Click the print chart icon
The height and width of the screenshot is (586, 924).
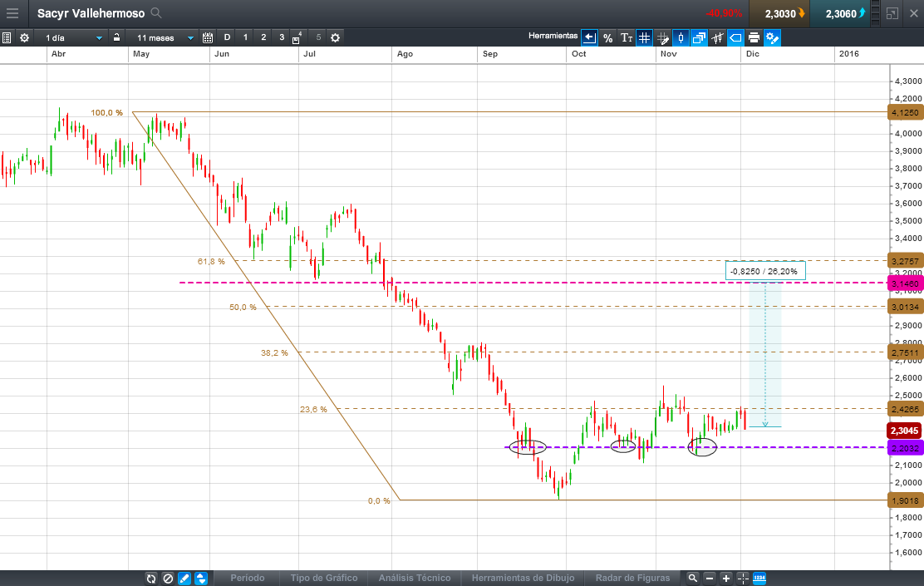(754, 37)
